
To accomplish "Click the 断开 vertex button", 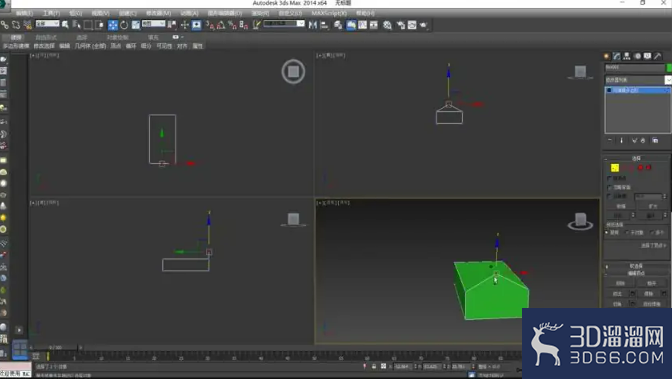I will [651, 283].
